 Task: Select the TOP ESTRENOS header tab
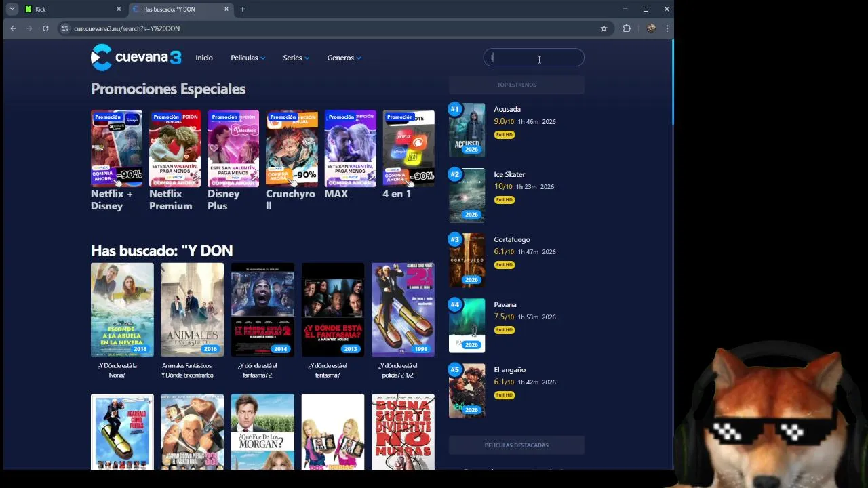point(517,85)
